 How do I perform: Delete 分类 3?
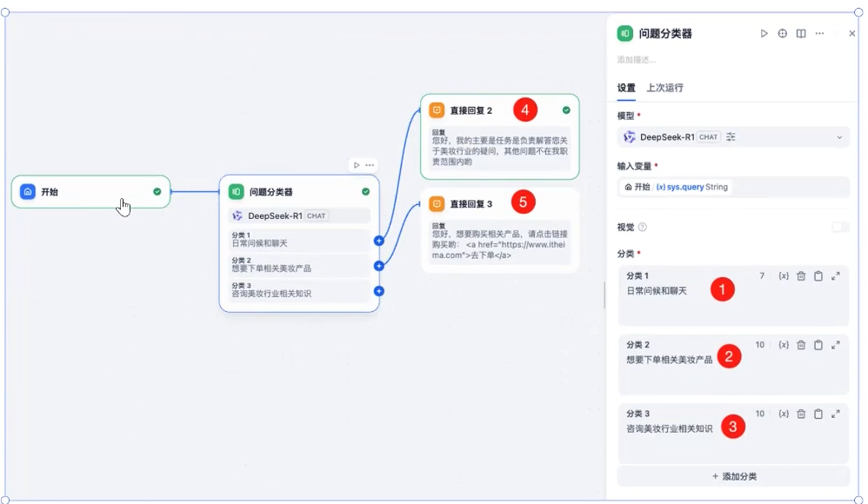tap(801, 414)
